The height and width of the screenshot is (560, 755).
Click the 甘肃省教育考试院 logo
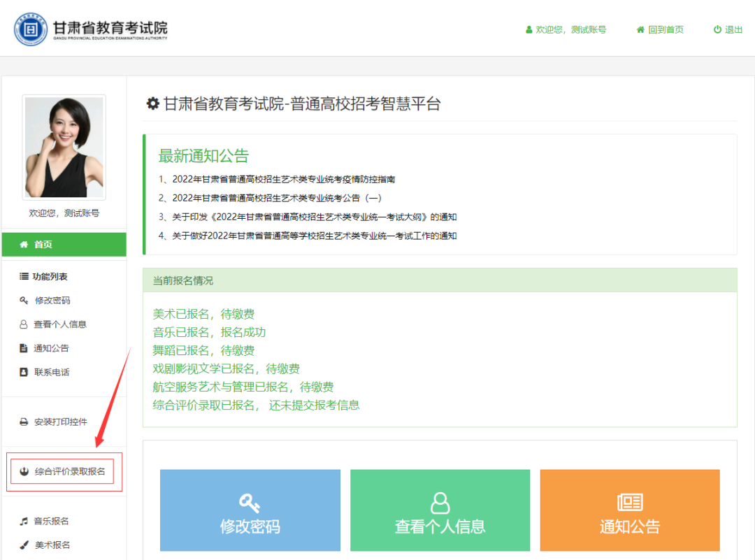tap(91, 29)
